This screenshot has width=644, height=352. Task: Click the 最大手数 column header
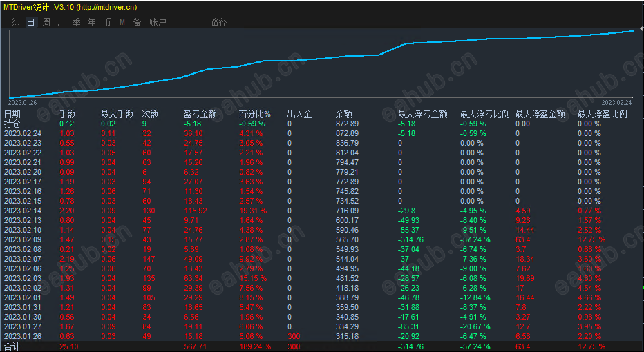(117, 114)
